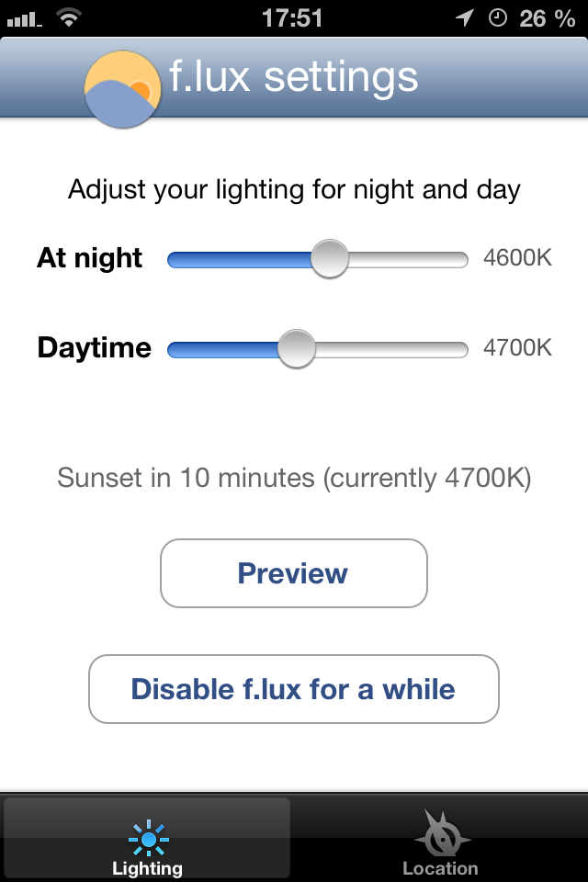Click the Daytime slider's blue filled track
The image size is (588, 882).
223,350
